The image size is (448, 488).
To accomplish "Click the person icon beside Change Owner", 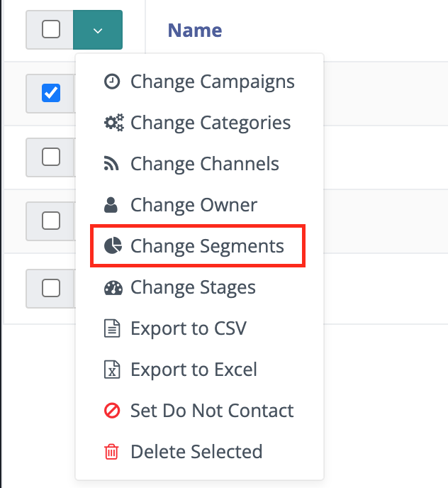I will tap(112, 205).
